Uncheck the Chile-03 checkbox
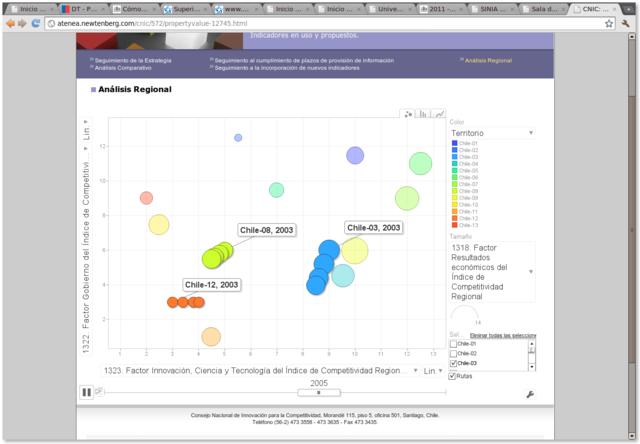The image size is (640, 444). coord(454,363)
